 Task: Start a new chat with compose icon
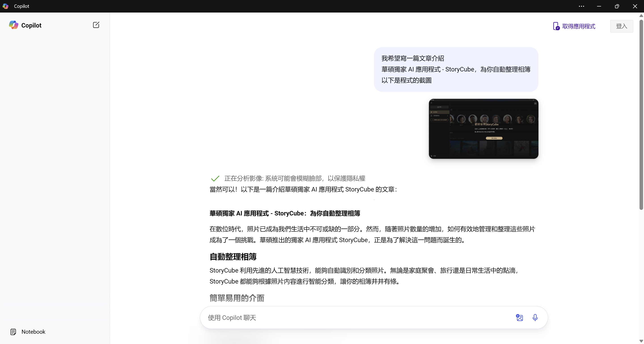pyautogui.click(x=96, y=25)
